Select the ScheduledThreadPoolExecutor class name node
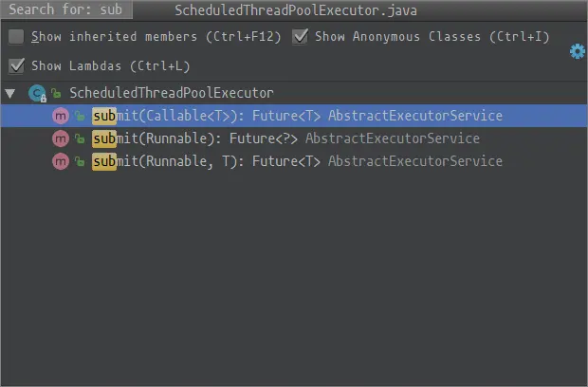The image size is (588, 387). pyautogui.click(x=171, y=93)
